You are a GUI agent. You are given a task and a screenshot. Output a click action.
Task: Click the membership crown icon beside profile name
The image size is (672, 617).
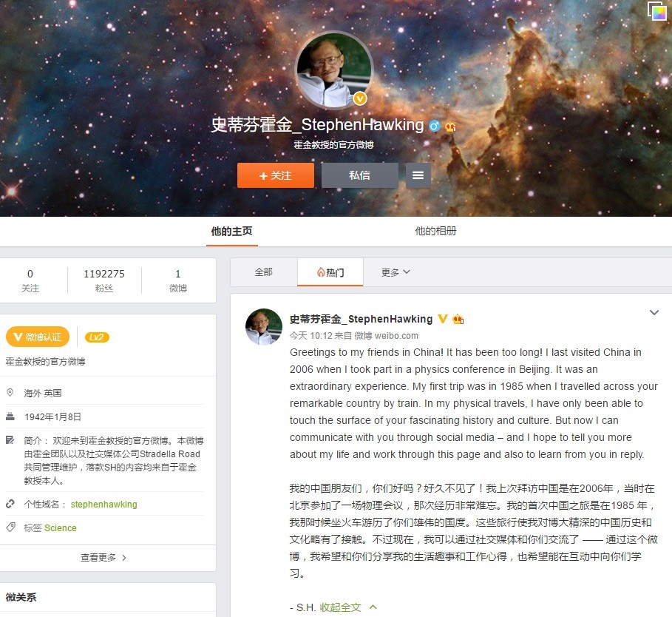[x=450, y=127]
